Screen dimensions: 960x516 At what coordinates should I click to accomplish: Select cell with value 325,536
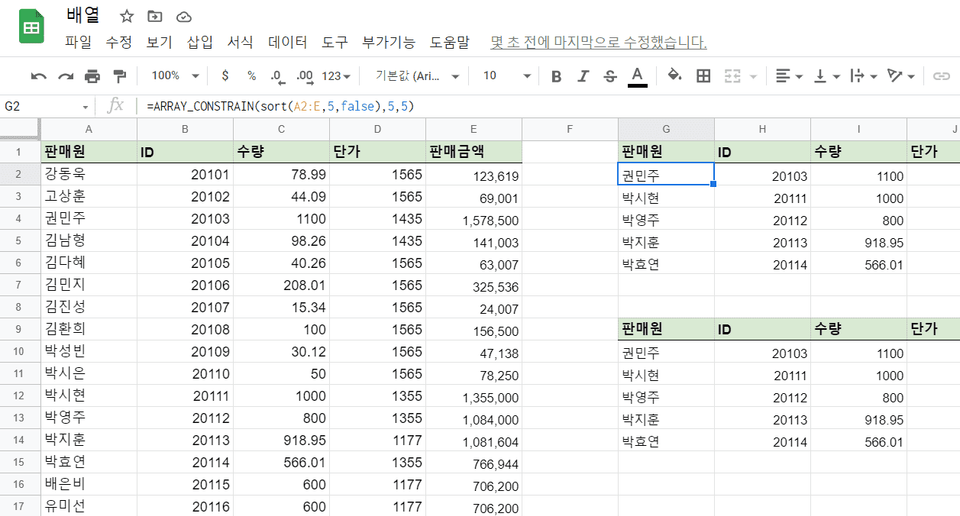pos(473,285)
